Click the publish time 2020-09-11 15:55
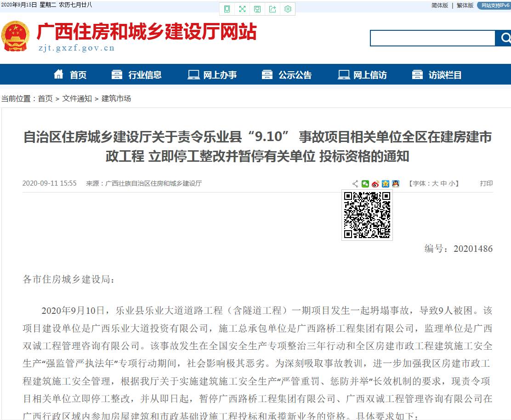 pyautogui.click(x=50, y=183)
